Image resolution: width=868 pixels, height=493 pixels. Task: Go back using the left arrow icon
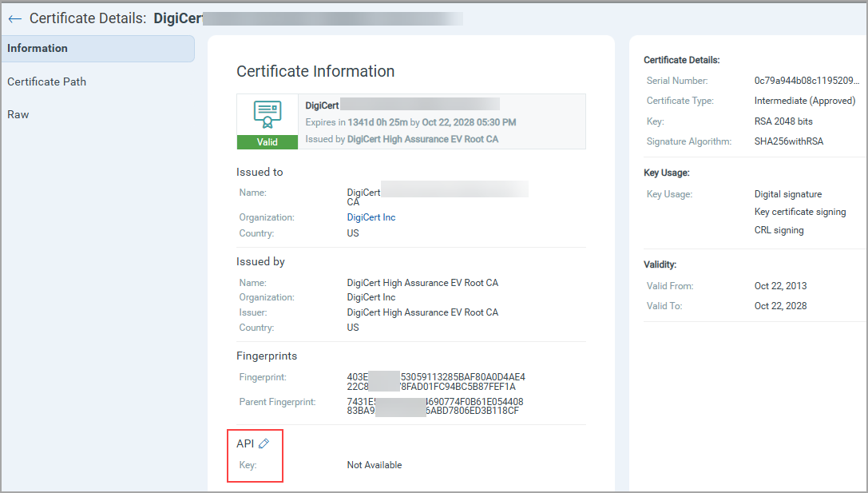15,19
